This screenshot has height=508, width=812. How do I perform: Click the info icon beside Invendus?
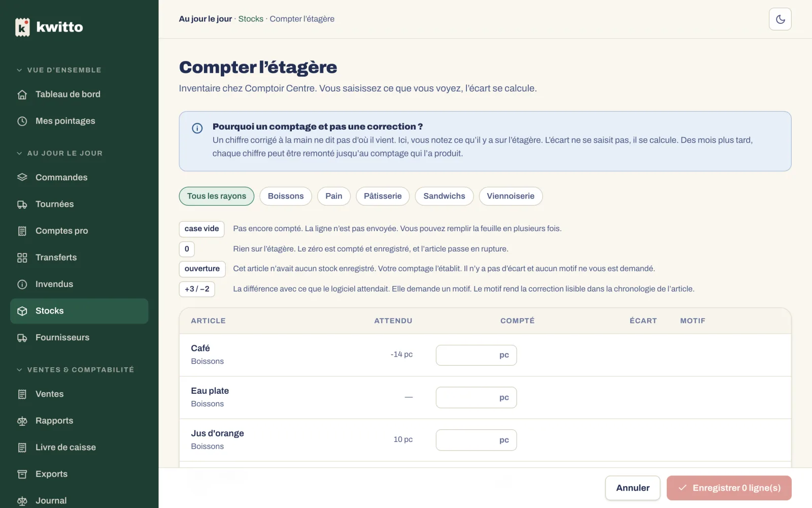22,284
